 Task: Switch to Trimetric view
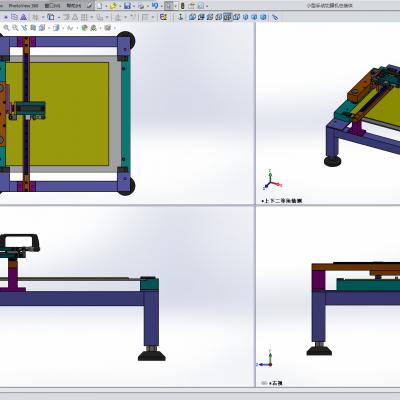[x=254, y=17]
